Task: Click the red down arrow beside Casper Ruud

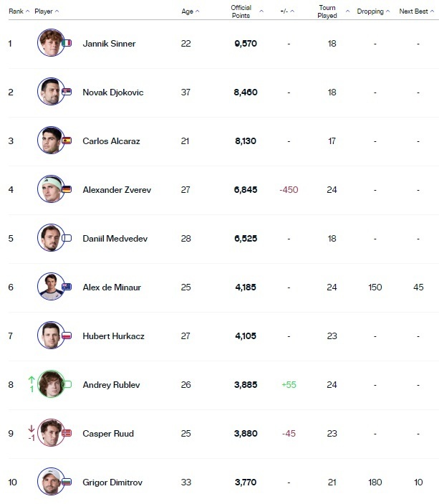Action: [x=32, y=428]
